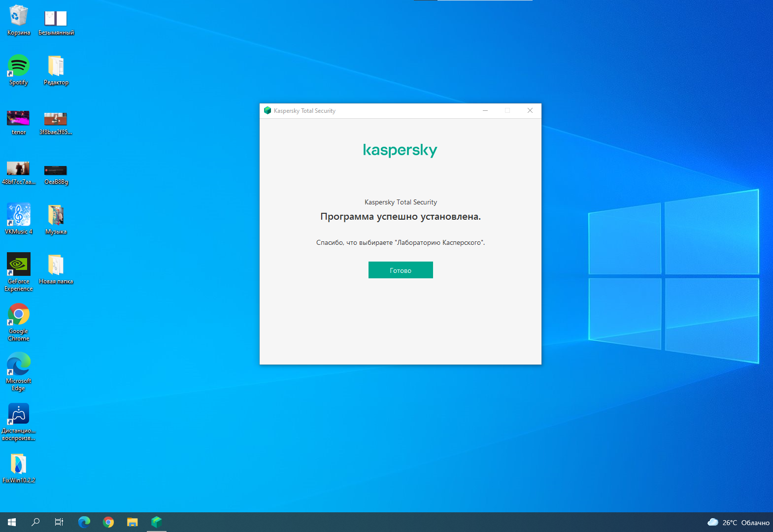Select the Microsoft Edge desktop shortcut
The width and height of the screenshot is (773, 532).
[x=19, y=372]
